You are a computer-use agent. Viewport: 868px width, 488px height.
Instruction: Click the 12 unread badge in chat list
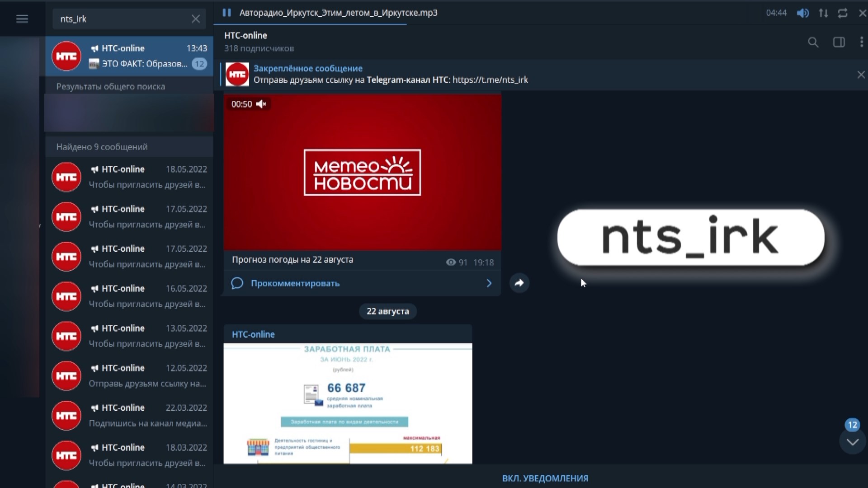coord(199,64)
